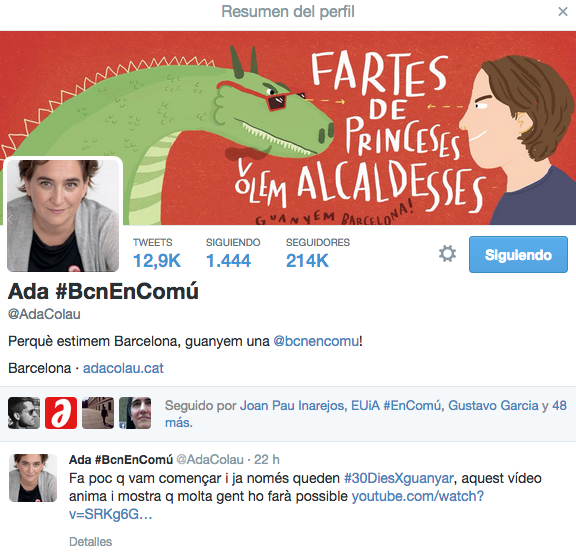This screenshot has width=576, height=555.
Task: Open the third follower avatar showing a street
Action: (98, 413)
